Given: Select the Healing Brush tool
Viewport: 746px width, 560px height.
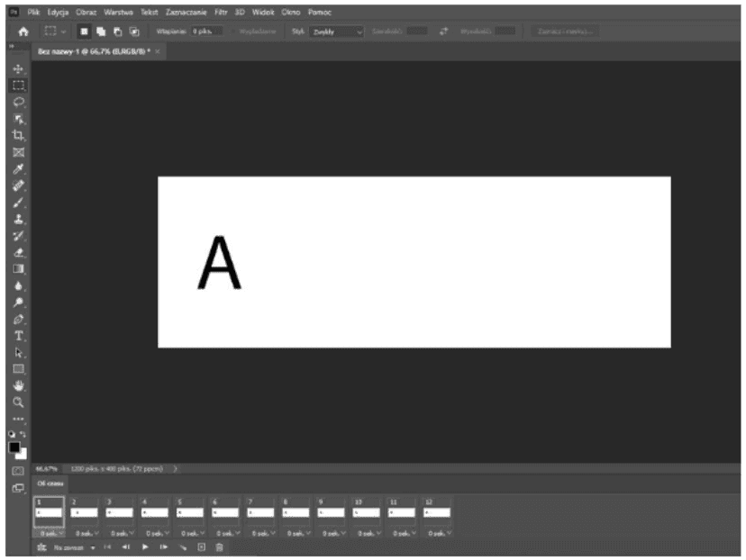Looking at the screenshot, I should (18, 185).
